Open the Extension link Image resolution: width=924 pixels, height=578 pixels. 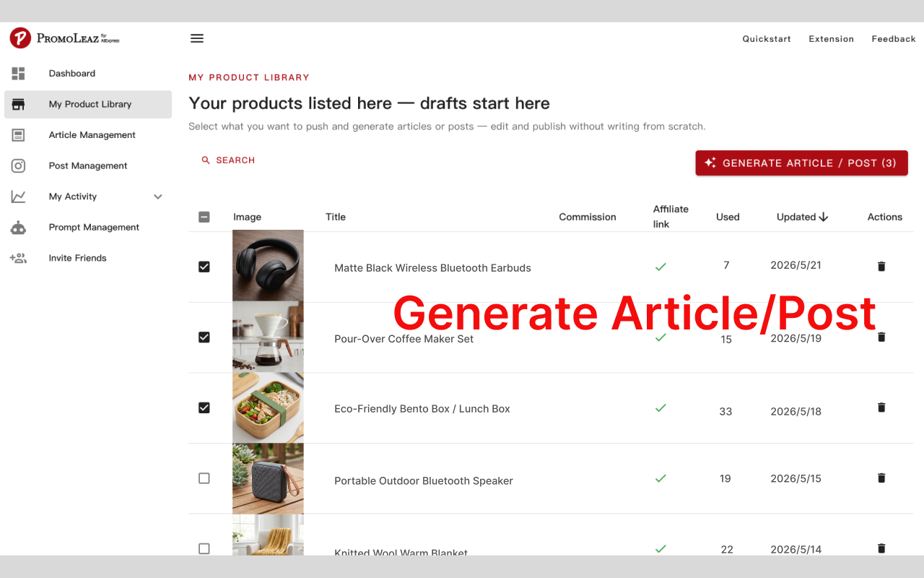(831, 39)
